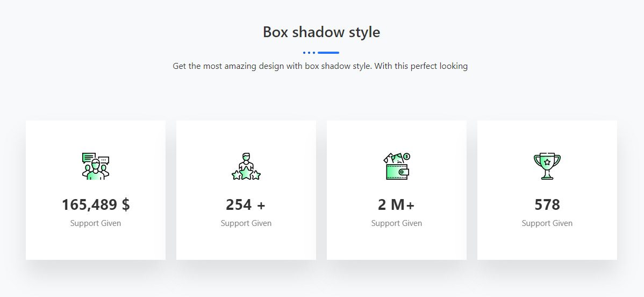644x297 pixels.
Task: Click the middle star under the person icon
Action: coord(246,173)
